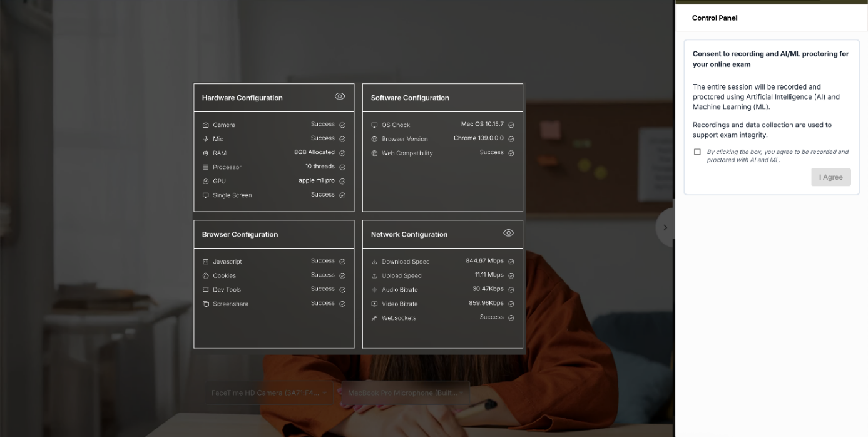Open the FaceTime HD Camera dropdown
The image size is (868, 437).
click(x=269, y=393)
